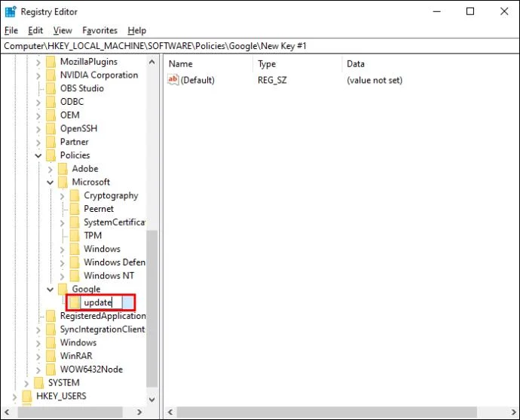Expand the WOW6432Node key
Screen dimensions: 520x420
point(38,370)
